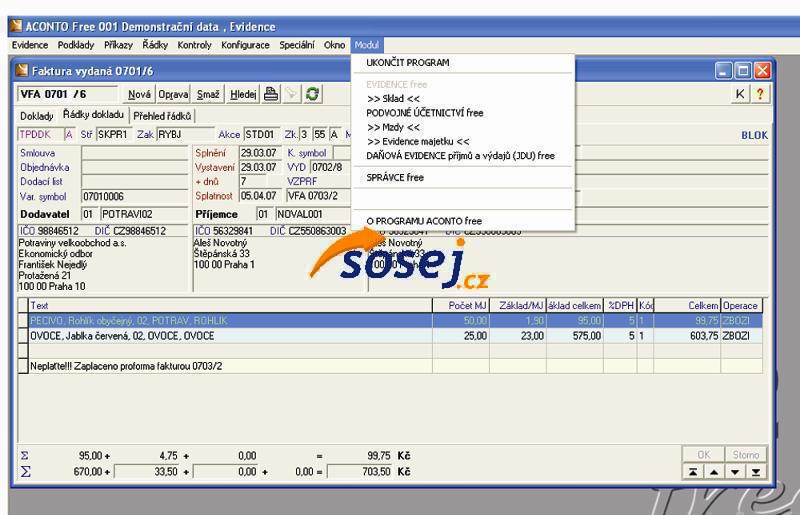The height and width of the screenshot is (515, 800).
Task: Select the PECIVO Rohlík obyčejný row
Action: pos(396,321)
